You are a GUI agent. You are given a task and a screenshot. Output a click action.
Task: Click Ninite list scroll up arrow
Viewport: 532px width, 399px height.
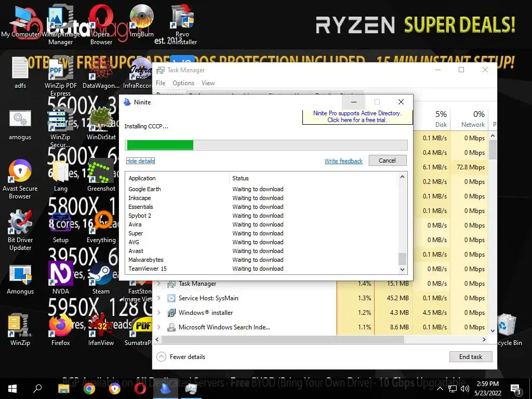[402, 177]
